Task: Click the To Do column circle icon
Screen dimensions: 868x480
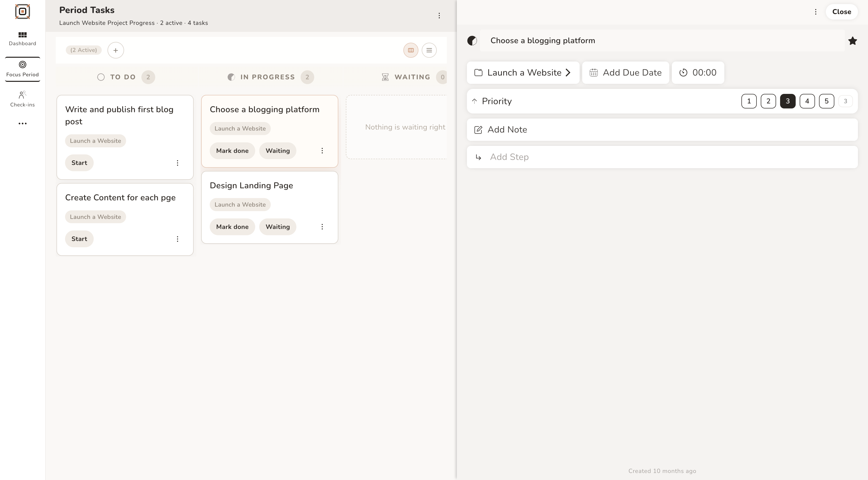Action: (x=101, y=77)
